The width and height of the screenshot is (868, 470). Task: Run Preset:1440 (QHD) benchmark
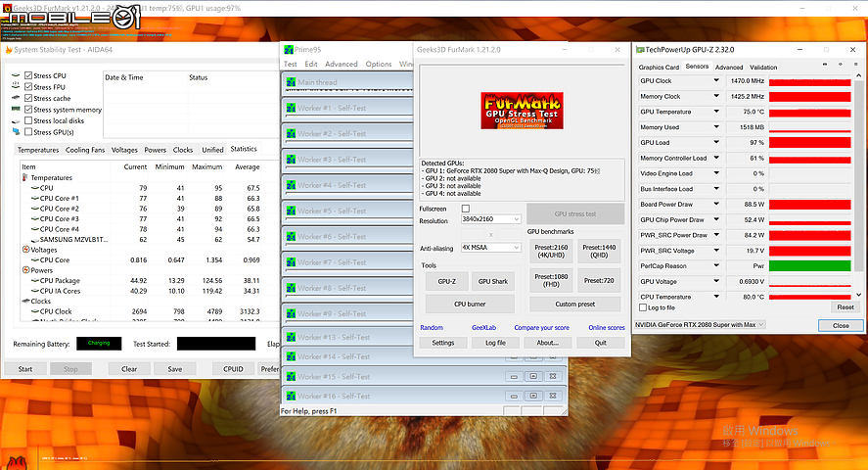pyautogui.click(x=599, y=252)
